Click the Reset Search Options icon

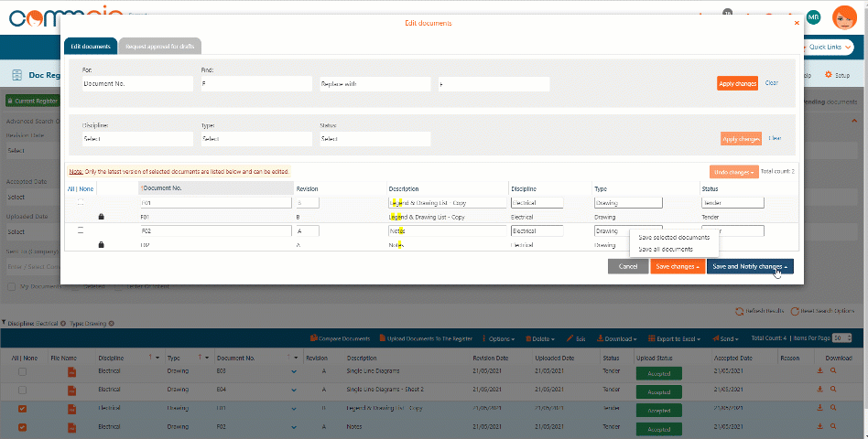795,311
